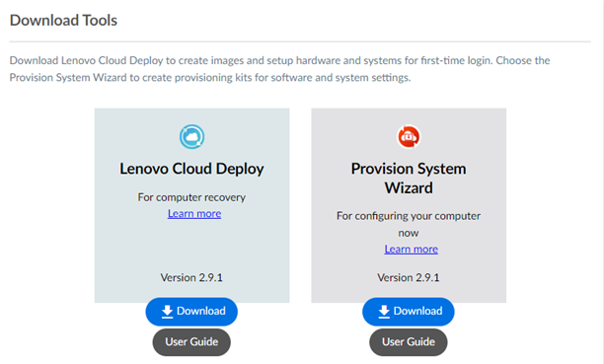Download Provision System Wizard
Viewport: 604px width, 364px height.
(409, 312)
